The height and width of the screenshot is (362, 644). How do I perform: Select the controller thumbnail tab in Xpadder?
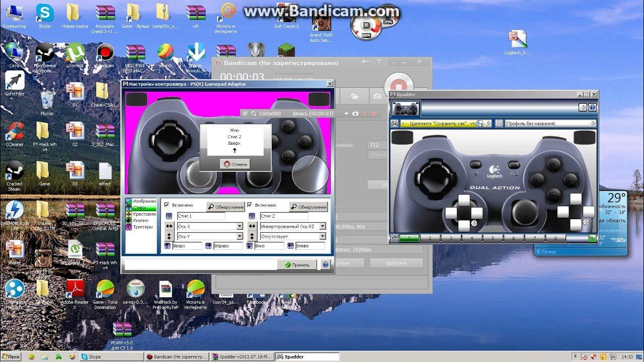coord(406,108)
